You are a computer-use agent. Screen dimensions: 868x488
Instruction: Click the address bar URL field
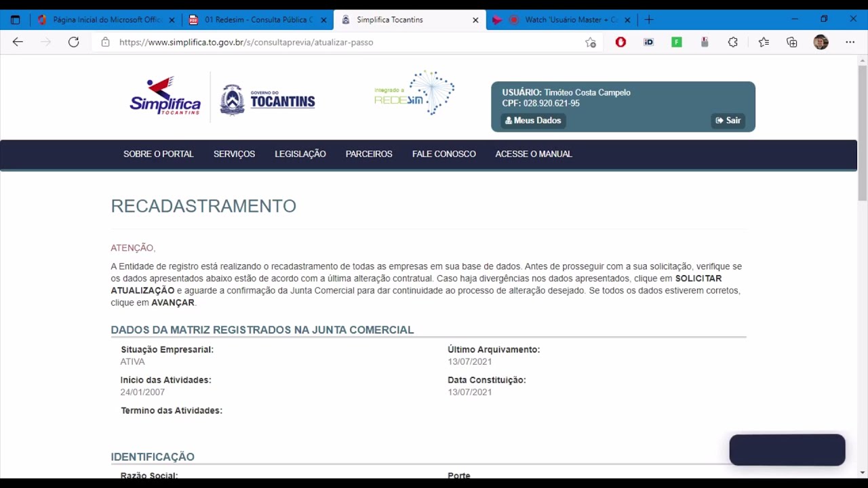[x=346, y=42]
